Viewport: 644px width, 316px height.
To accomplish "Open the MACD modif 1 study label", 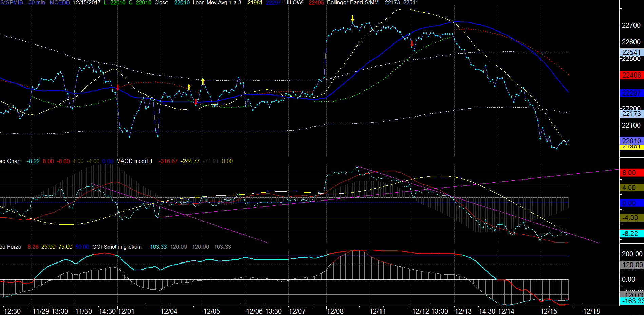I will pyautogui.click(x=134, y=161).
